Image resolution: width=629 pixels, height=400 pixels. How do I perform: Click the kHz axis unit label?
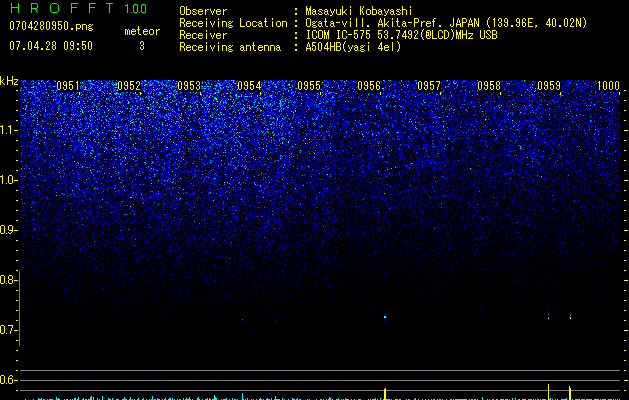coord(9,81)
